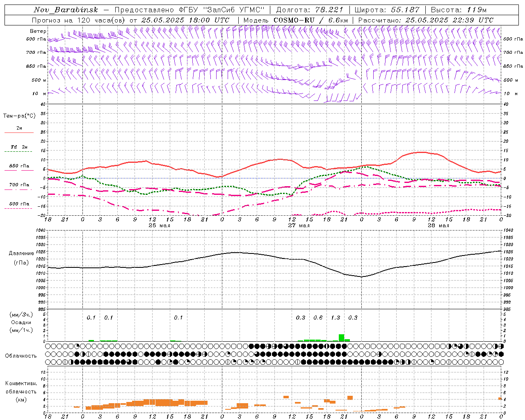
Task: Click the Td 2м dashed legend entry
Action: pyautogui.click(x=19, y=149)
